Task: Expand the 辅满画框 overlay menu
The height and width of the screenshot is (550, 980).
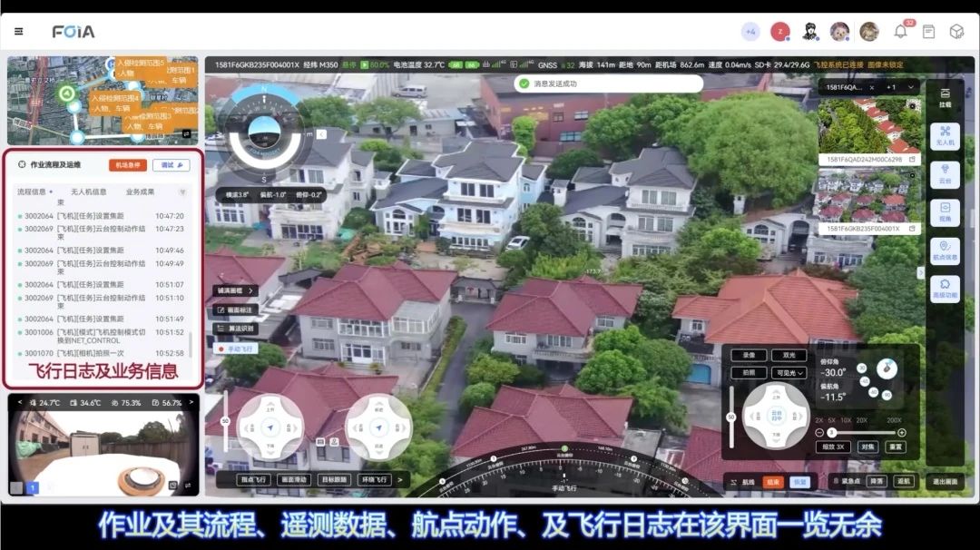Action: tap(235, 291)
